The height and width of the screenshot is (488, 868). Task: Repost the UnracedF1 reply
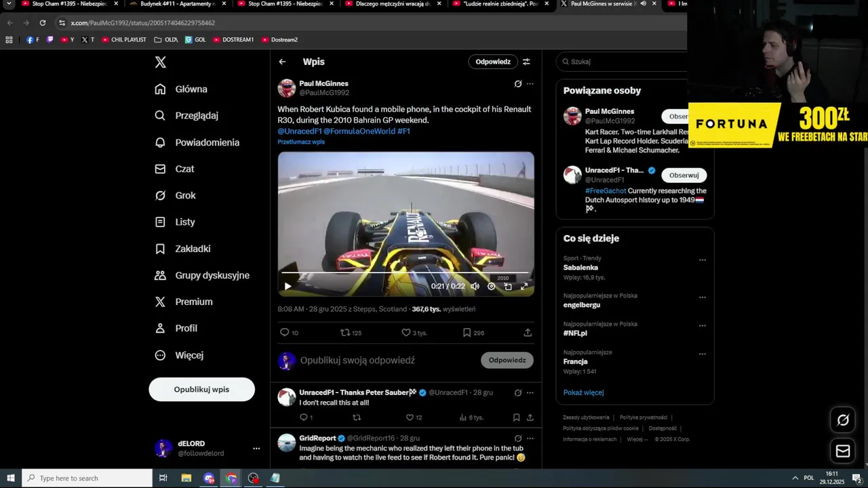tap(357, 418)
